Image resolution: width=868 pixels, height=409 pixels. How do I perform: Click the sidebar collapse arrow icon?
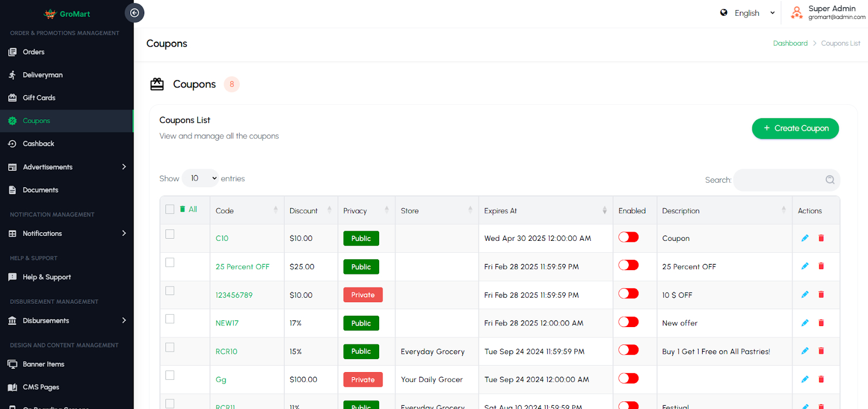[x=135, y=13]
